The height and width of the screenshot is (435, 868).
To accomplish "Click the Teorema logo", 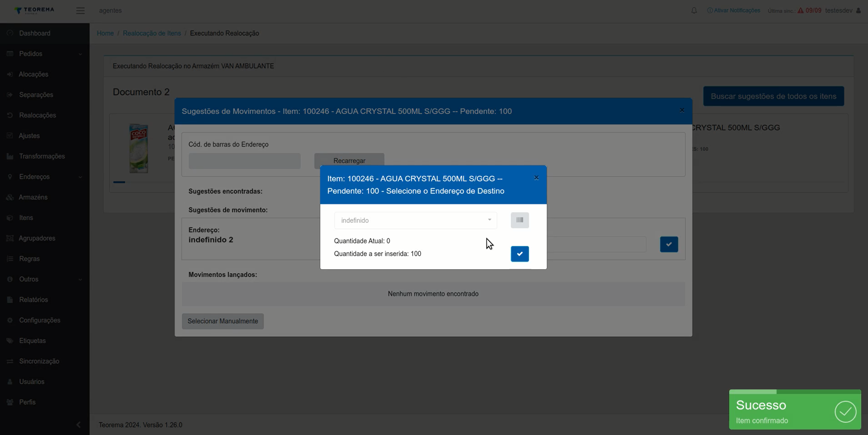I will pyautogui.click(x=34, y=10).
